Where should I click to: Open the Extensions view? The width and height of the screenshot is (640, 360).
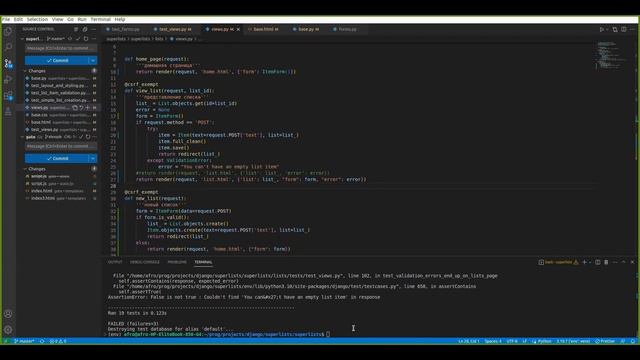[8, 96]
